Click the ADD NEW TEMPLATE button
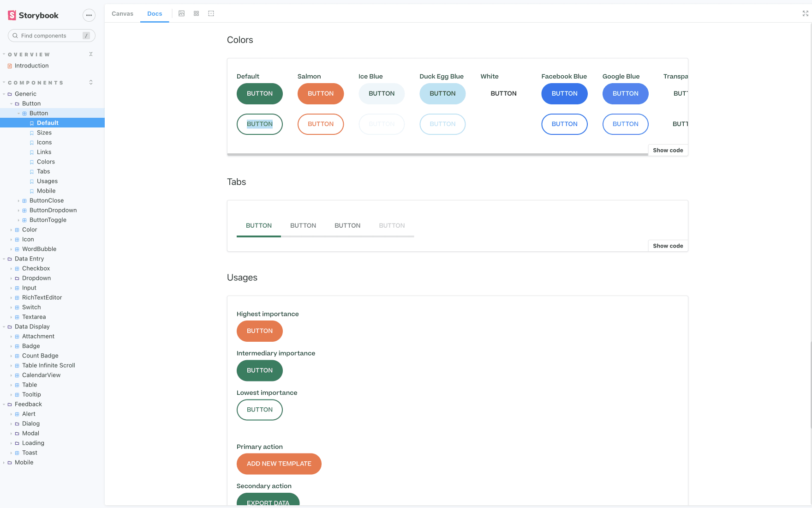This screenshot has height=508, width=812. tap(279, 464)
